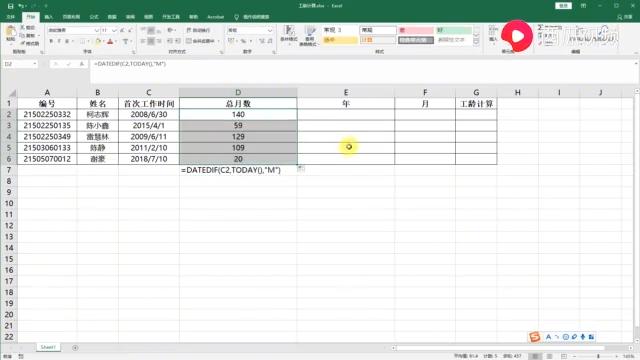
Task: Click the red circular play button overlay
Action: (x=517, y=36)
